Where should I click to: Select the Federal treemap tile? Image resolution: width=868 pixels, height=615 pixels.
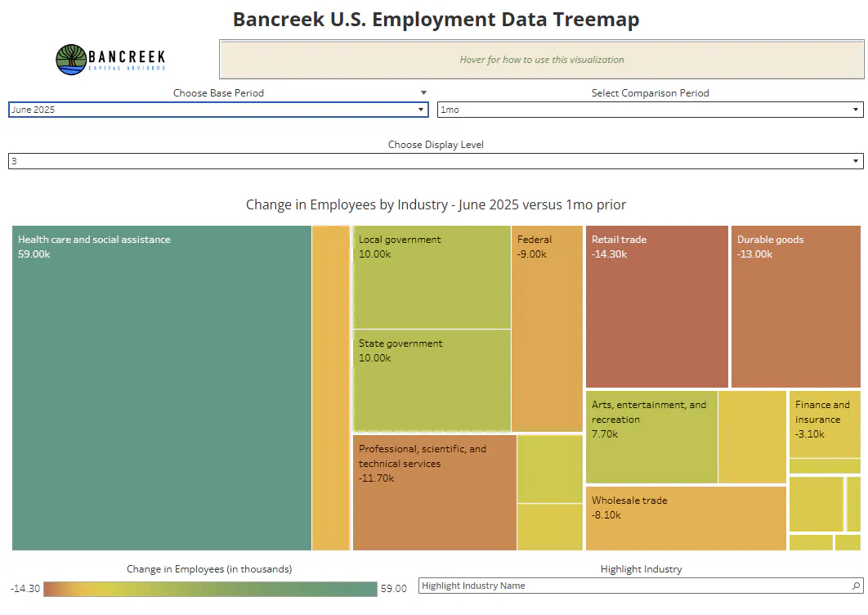[x=547, y=328]
